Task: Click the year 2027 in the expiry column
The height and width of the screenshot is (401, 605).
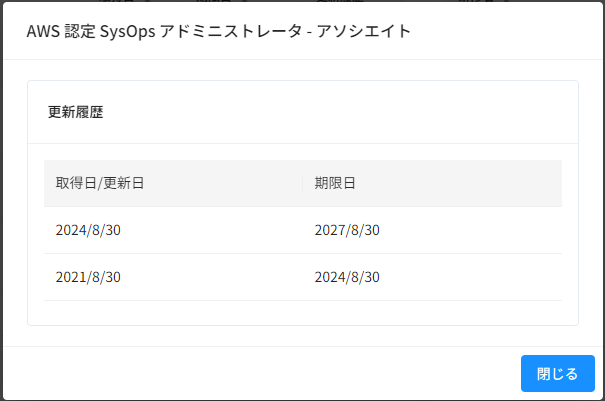Action: pyautogui.click(x=330, y=230)
